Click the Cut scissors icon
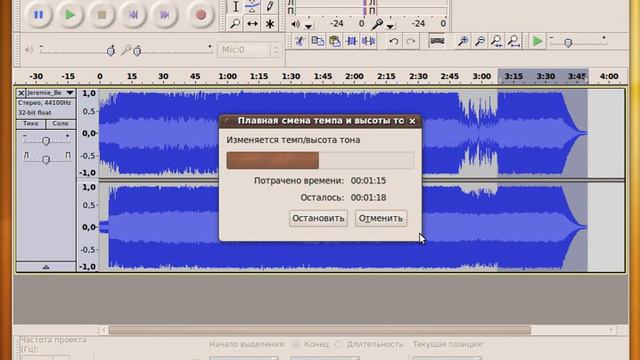Image resolution: width=640 pixels, height=360 pixels. (300, 41)
